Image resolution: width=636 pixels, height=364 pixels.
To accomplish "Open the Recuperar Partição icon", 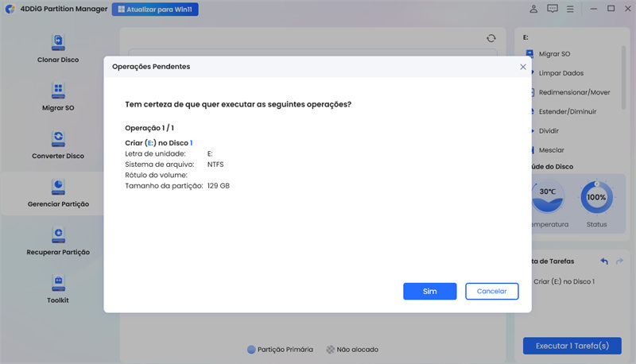I will (58, 234).
